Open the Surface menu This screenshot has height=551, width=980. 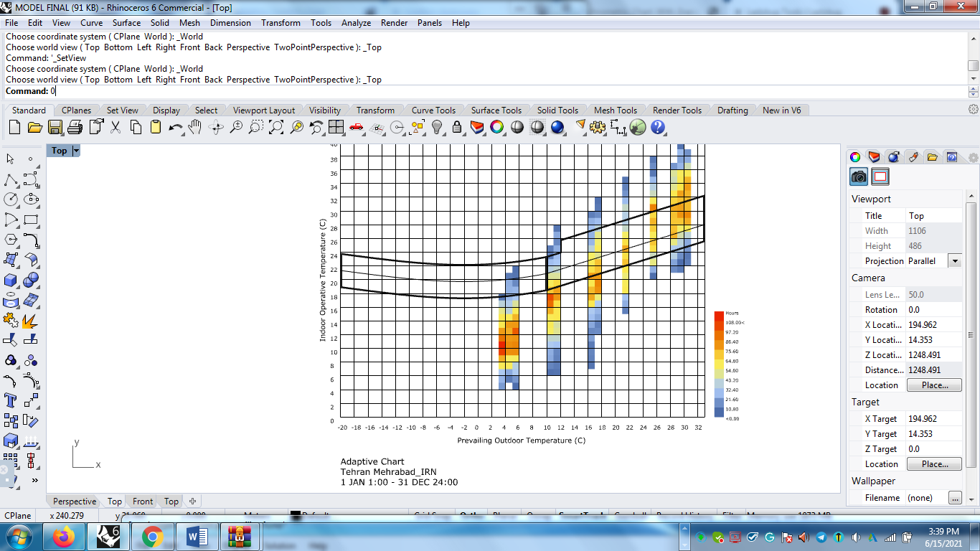click(x=126, y=23)
